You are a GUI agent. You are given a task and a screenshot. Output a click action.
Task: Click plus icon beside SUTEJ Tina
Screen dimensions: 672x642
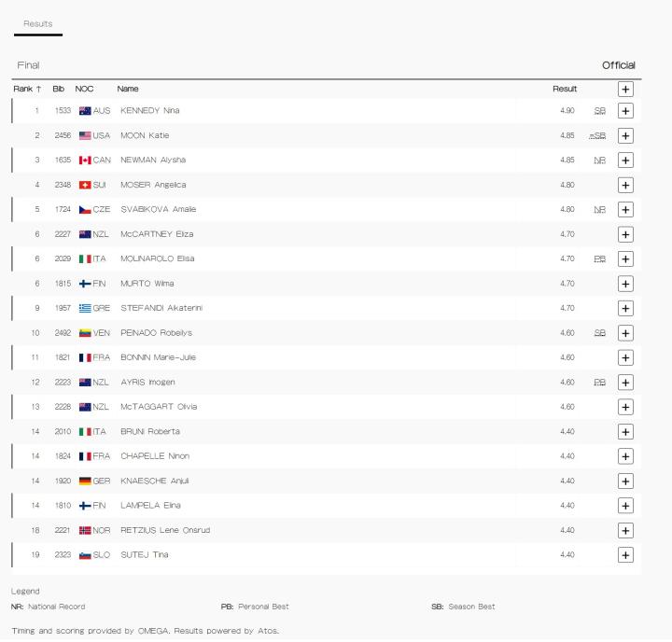click(625, 555)
